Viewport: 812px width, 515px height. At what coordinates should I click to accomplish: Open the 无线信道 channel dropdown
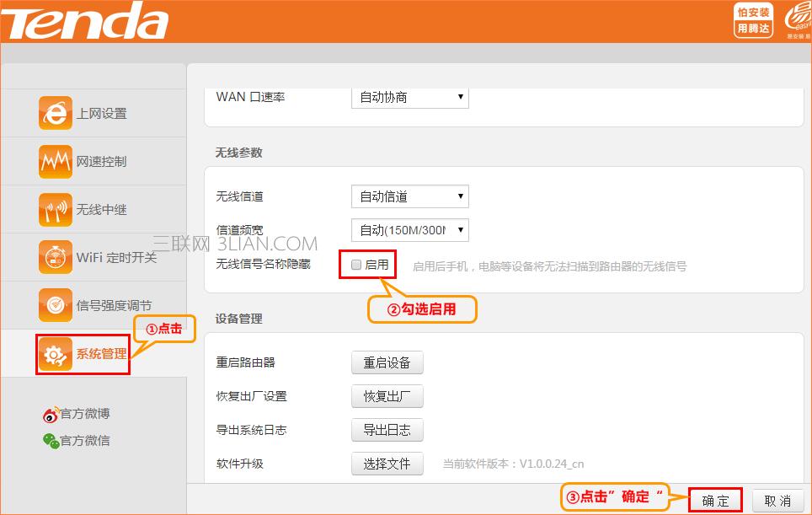tap(409, 196)
